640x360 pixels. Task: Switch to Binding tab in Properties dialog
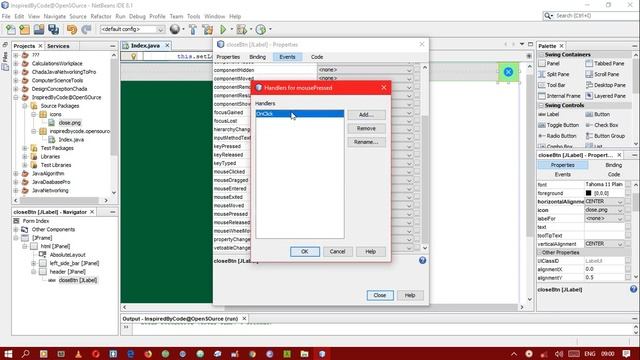coord(257,57)
